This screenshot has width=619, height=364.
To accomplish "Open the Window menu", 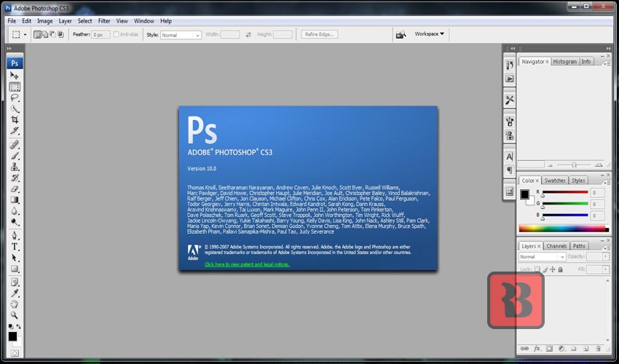I will coord(143,21).
